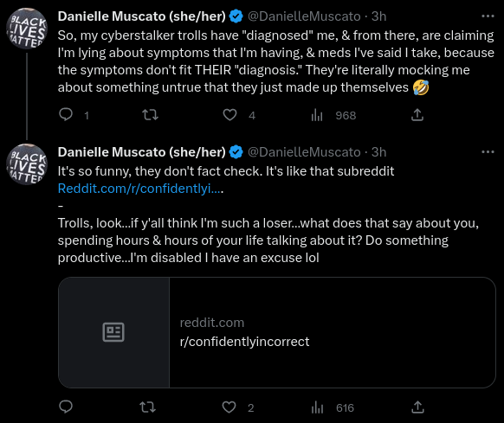Reply to the second tweet about fact checking
Image resolution: width=504 pixels, height=423 pixels.
(x=66, y=407)
